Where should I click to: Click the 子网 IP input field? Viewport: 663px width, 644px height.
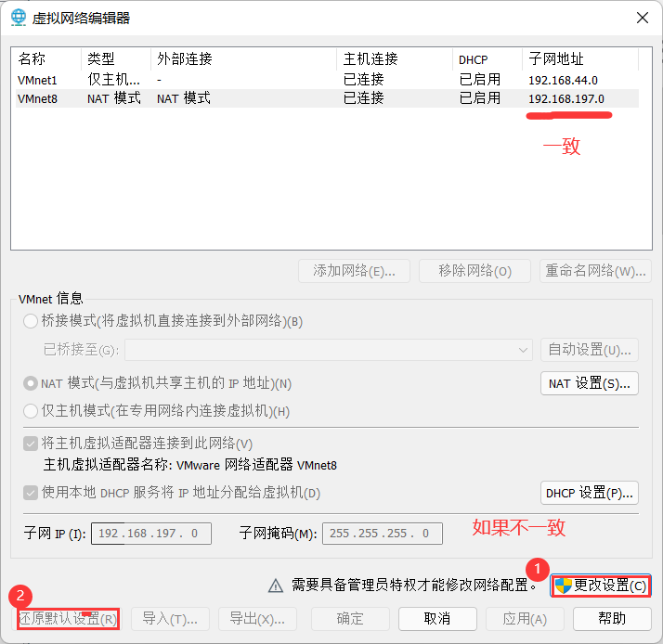(151, 534)
